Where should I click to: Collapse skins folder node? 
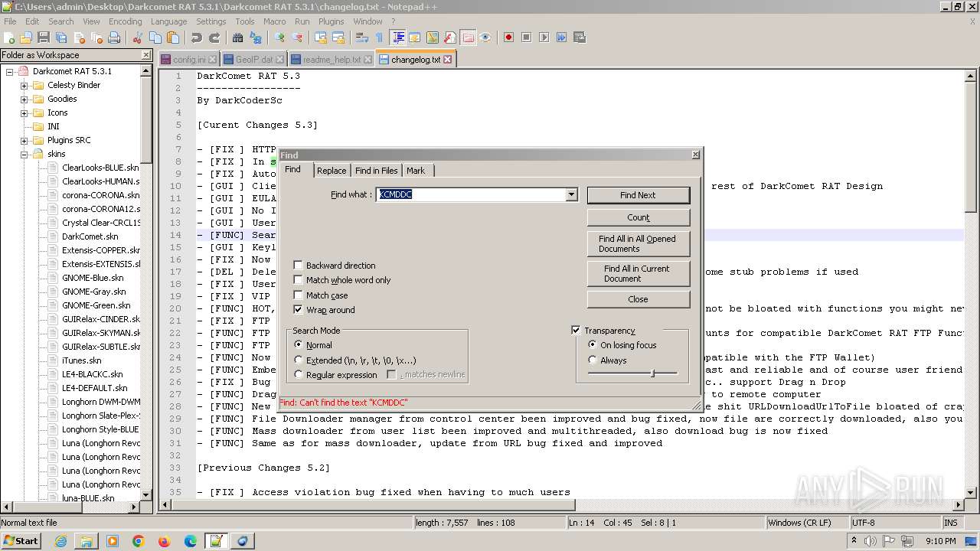point(24,154)
